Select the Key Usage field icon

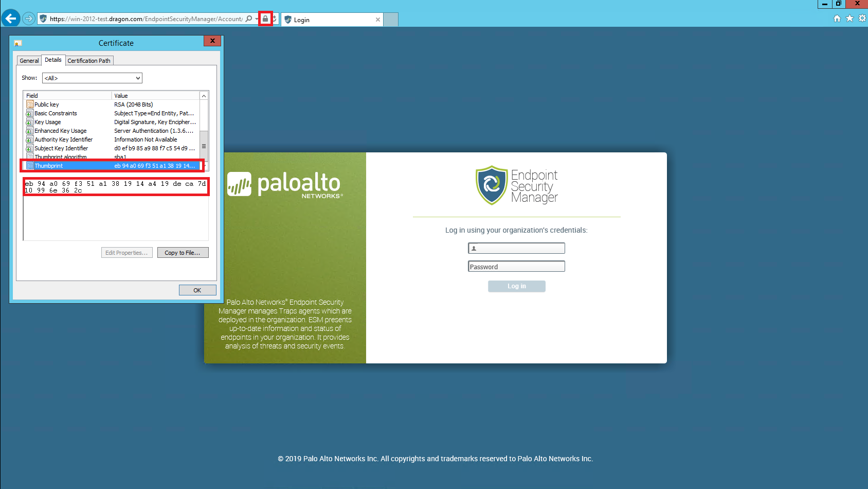(30, 122)
